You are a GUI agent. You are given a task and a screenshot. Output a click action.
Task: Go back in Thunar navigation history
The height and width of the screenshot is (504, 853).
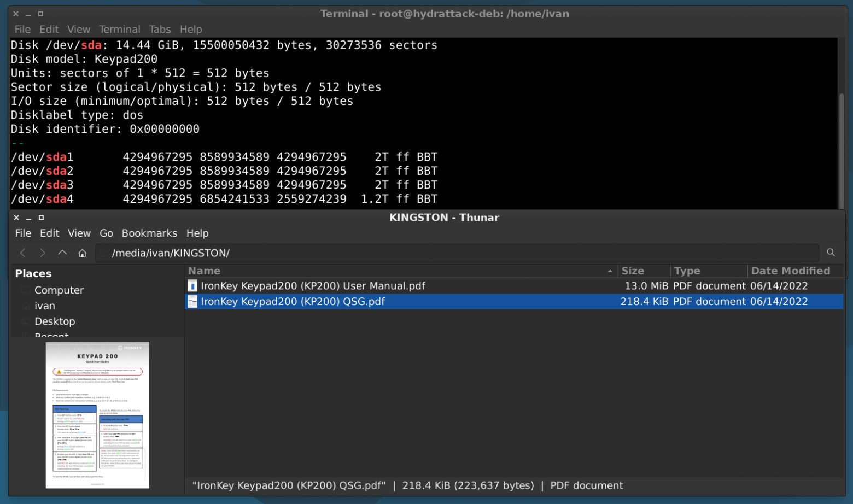coord(22,253)
